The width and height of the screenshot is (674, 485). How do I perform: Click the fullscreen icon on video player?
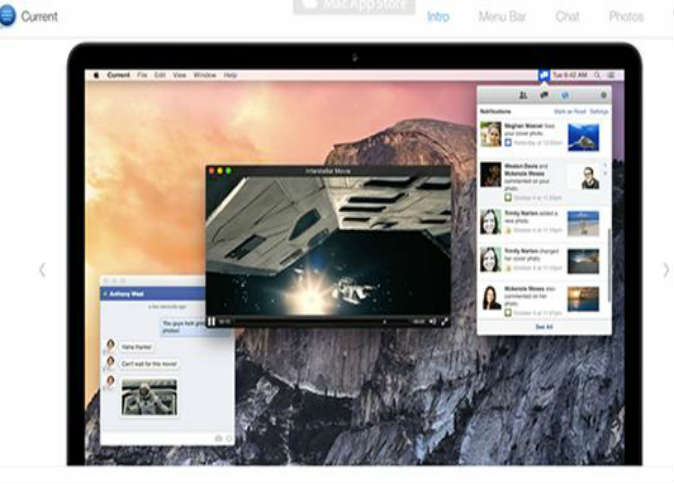pyautogui.click(x=444, y=321)
